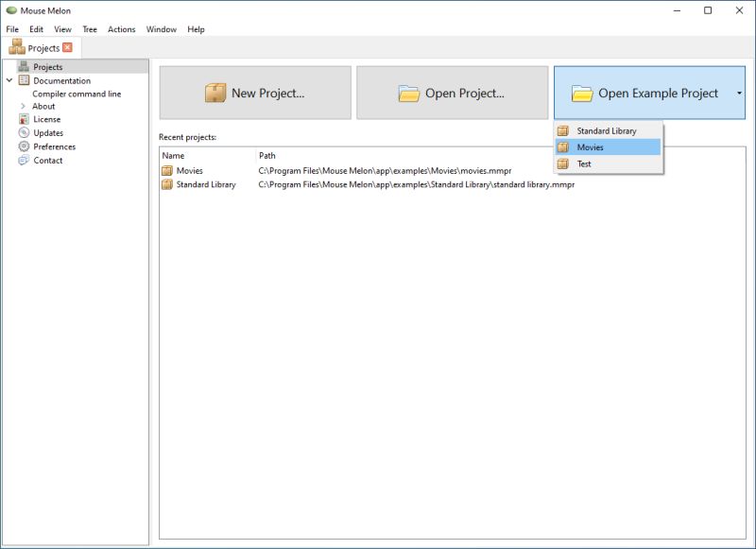The width and height of the screenshot is (756, 549).
Task: Click the Standard Library package icon in dropdown
Action: [563, 130]
